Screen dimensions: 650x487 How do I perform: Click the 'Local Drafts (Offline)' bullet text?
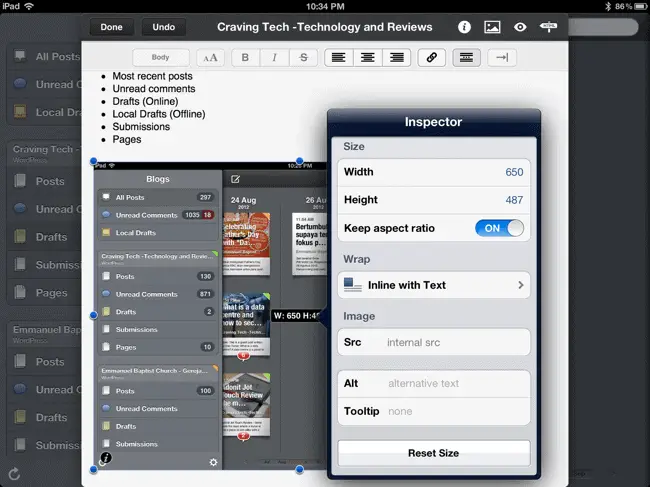pos(159,114)
